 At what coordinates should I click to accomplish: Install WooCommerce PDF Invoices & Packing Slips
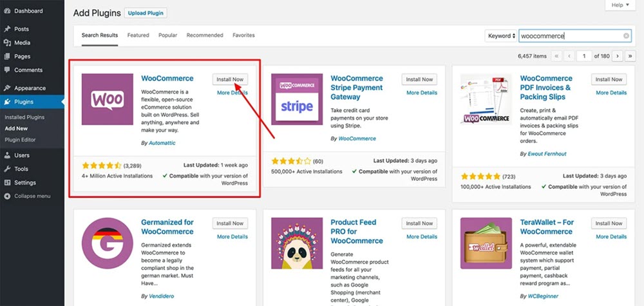(x=609, y=79)
